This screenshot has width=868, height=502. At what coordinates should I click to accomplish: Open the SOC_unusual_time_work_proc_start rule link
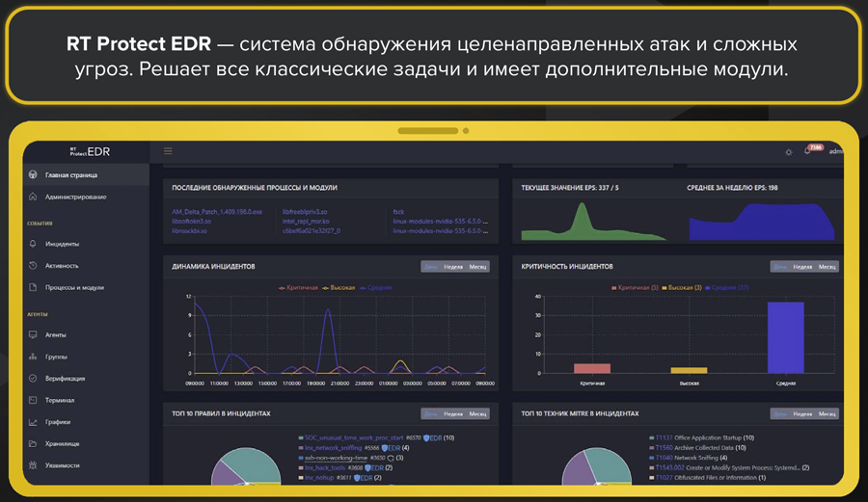coord(354,437)
